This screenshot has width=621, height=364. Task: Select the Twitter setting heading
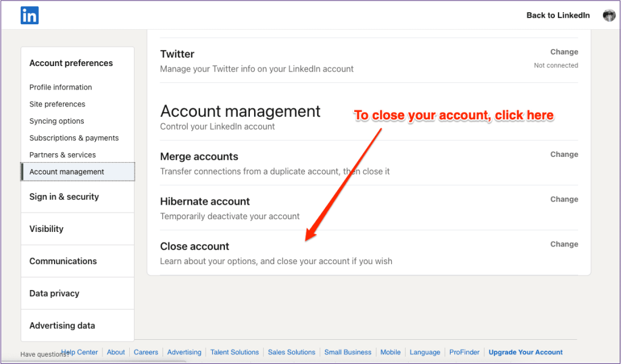177,54
